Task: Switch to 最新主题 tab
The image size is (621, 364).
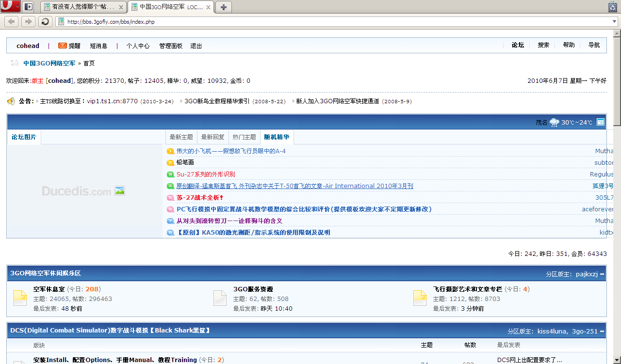Action: pyautogui.click(x=181, y=137)
